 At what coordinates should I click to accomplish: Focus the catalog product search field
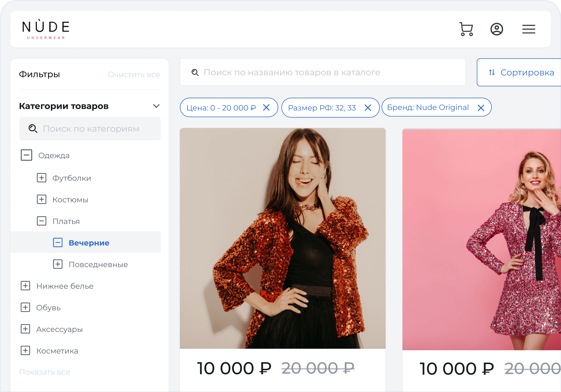pos(322,72)
